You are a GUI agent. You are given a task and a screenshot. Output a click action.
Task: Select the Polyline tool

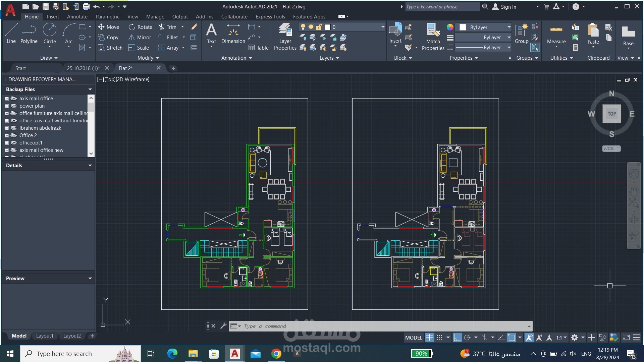tap(29, 34)
